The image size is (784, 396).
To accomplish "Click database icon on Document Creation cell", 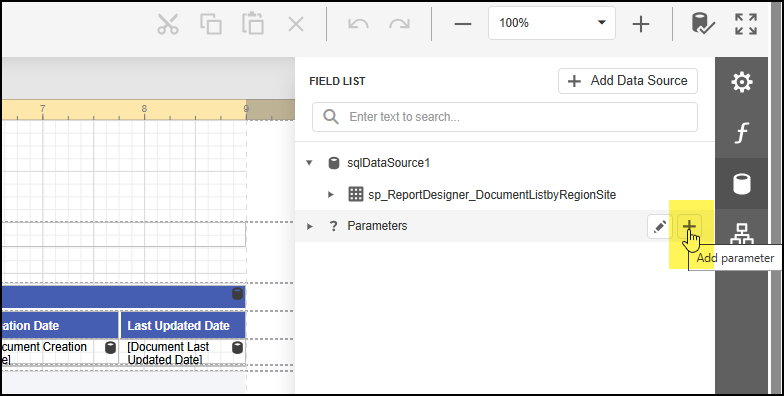I will 110,347.
